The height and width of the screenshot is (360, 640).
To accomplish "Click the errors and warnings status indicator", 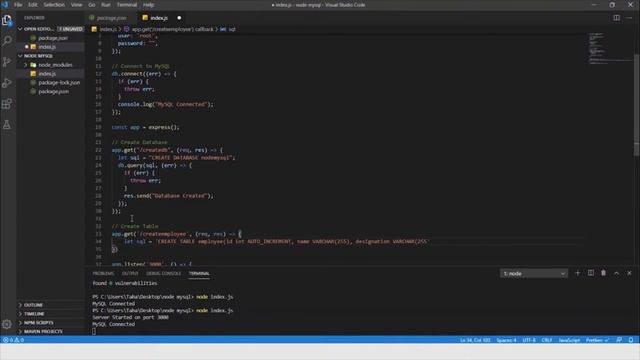I will pyautogui.click(x=13, y=340).
